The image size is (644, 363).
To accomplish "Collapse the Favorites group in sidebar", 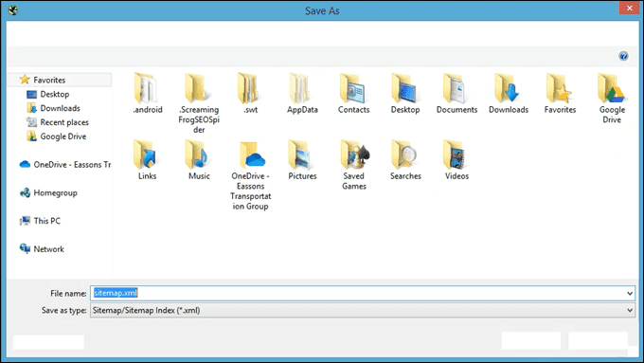I will 60,80.
